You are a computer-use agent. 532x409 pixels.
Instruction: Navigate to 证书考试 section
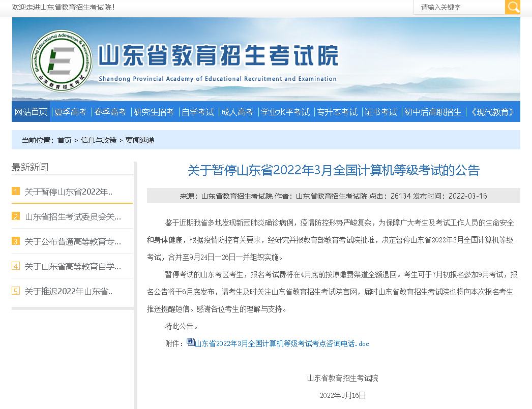(381, 112)
